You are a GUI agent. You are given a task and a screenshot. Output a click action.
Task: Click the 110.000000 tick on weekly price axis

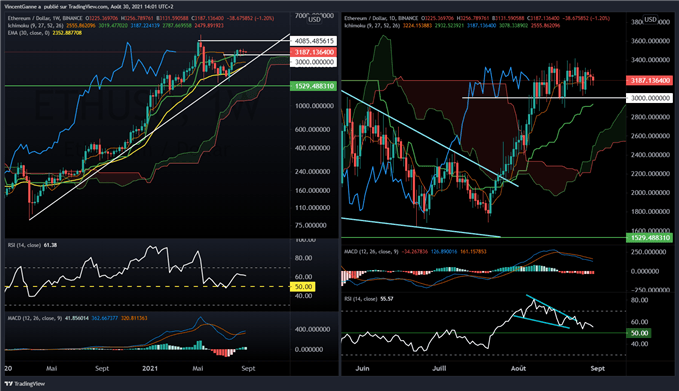click(314, 208)
